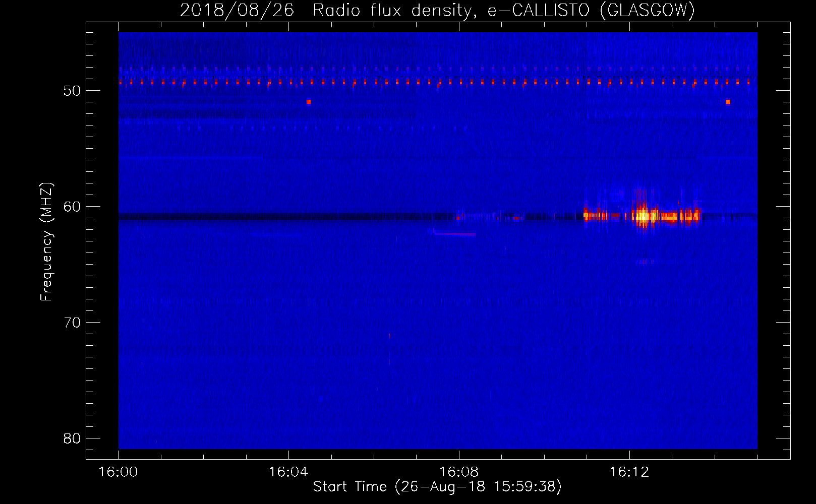Click the 16:04 time tick label
The height and width of the screenshot is (504, 816).
[x=288, y=472]
